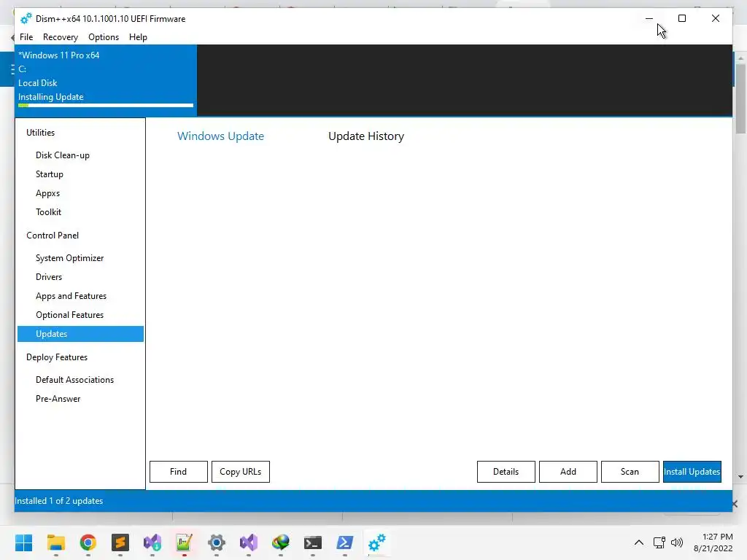Open the second purple Visual Studio icon
Screen dimensions: 747x560
click(x=249, y=542)
